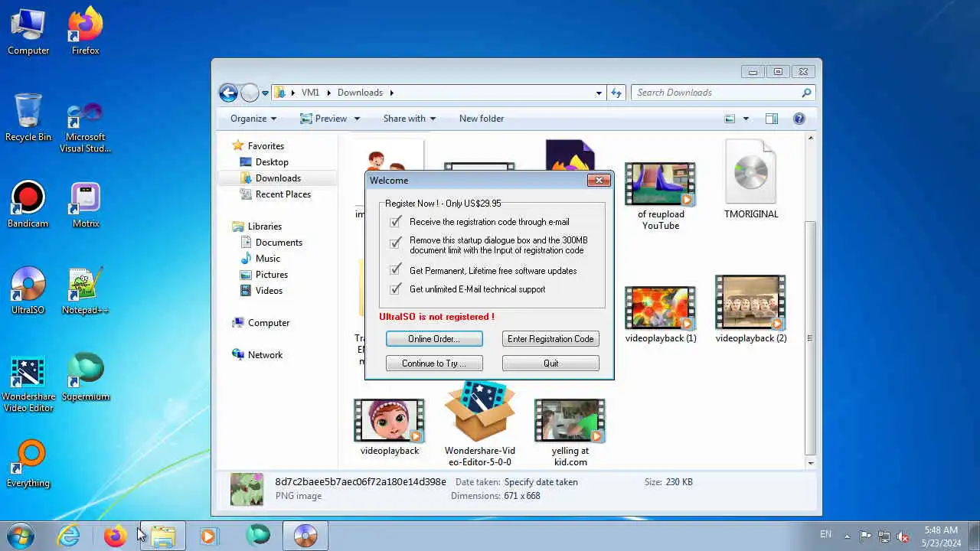Click Continue to Try button
Image resolution: width=980 pixels, height=551 pixels.
(434, 364)
